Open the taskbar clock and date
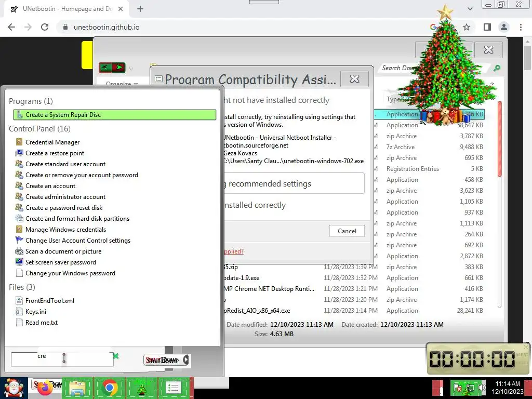The width and height of the screenshot is (532, 399). pos(508,388)
